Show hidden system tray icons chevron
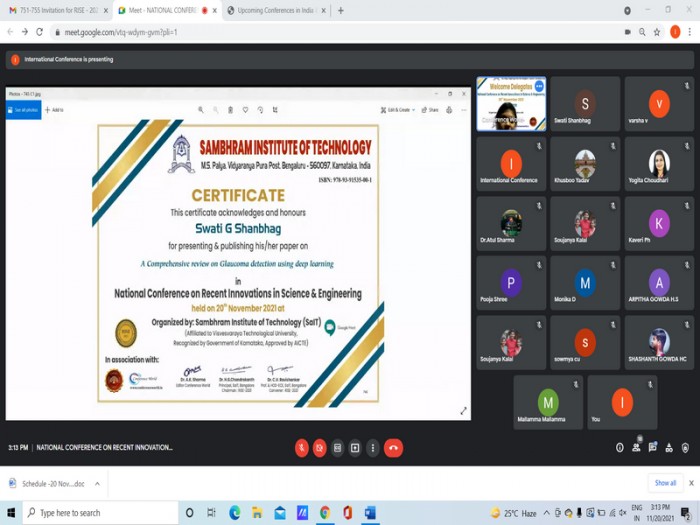 click(546, 513)
